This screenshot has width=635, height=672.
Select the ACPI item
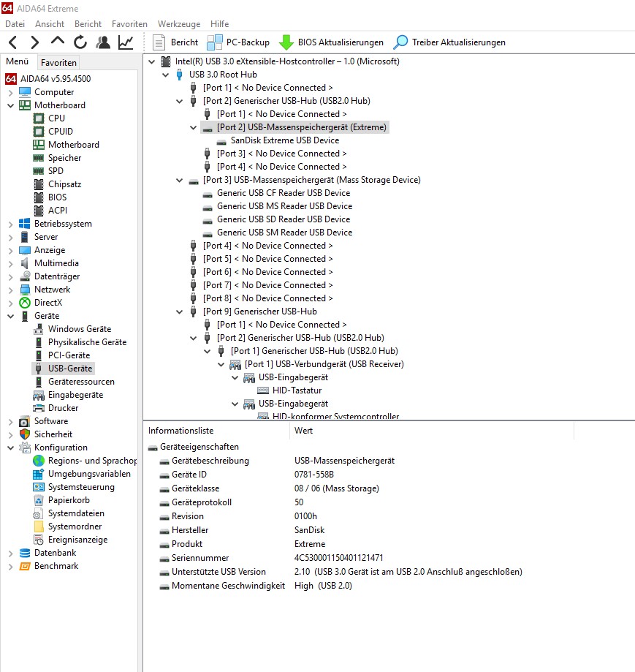tap(58, 211)
